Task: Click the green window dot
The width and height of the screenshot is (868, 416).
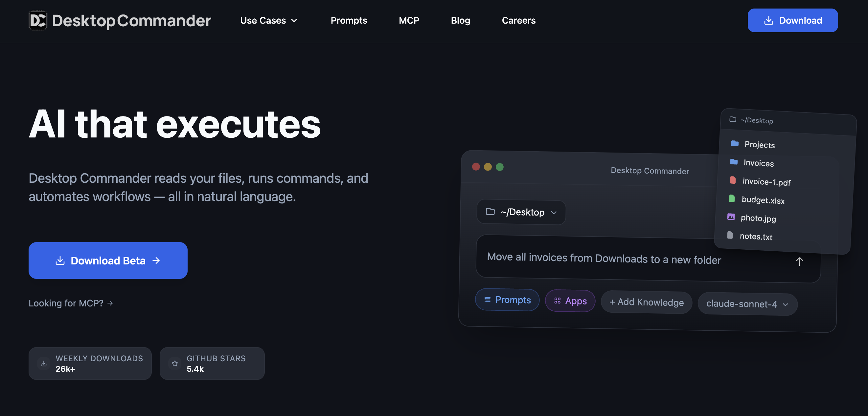Action: pyautogui.click(x=499, y=167)
